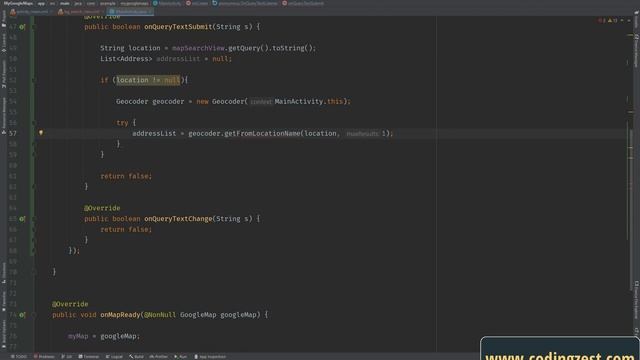Open the Logcat tool window
Viewport: 640px width, 360px height.
(x=114, y=357)
